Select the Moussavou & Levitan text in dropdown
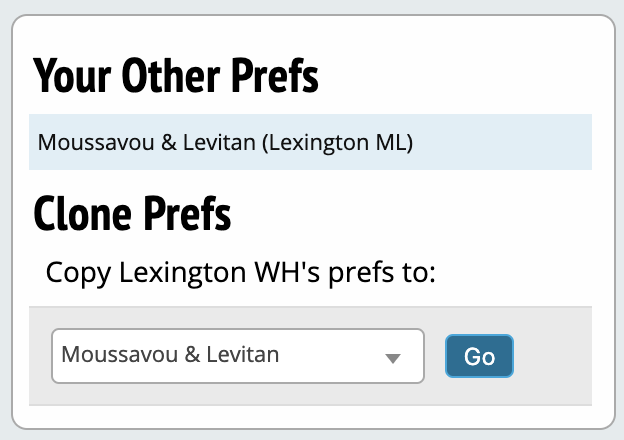This screenshot has height=440, width=624. pos(170,354)
